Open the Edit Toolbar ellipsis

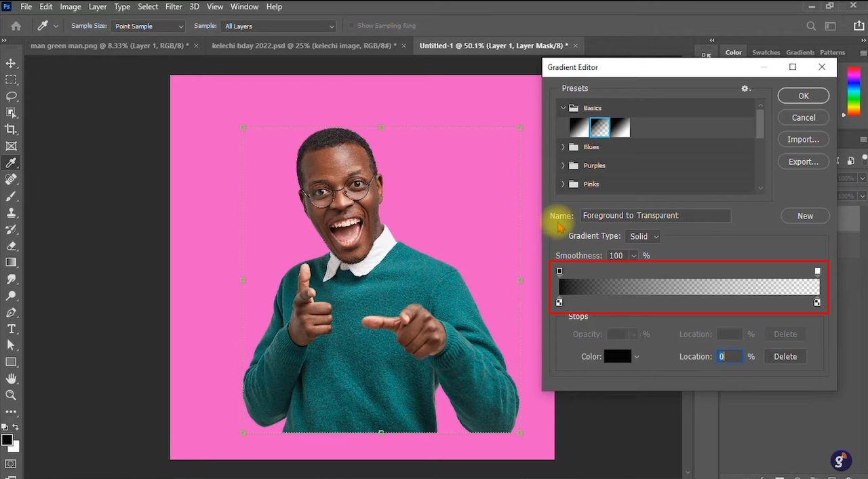[x=11, y=412]
